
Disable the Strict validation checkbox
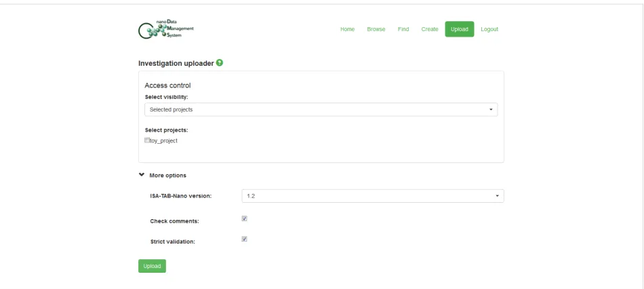[244, 239]
